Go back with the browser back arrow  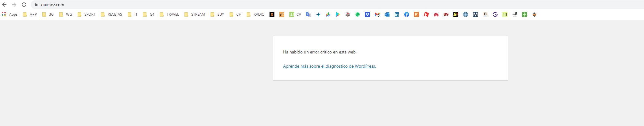pyautogui.click(x=4, y=5)
